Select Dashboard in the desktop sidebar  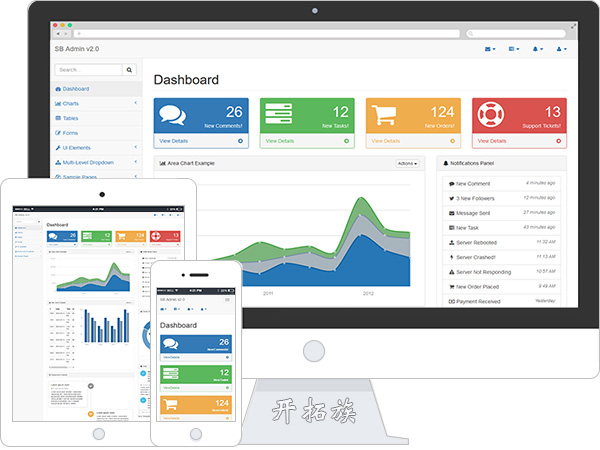[x=96, y=89]
